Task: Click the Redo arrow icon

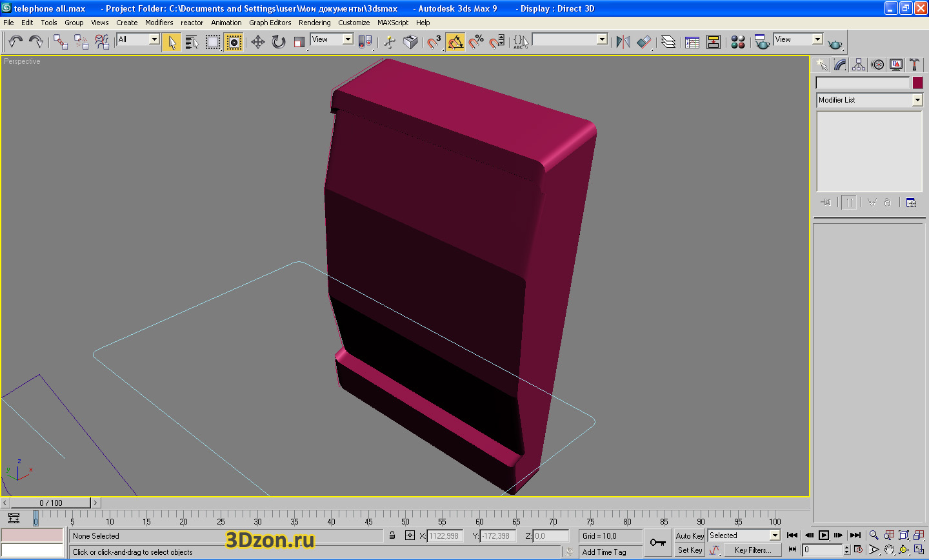Action: [36, 42]
